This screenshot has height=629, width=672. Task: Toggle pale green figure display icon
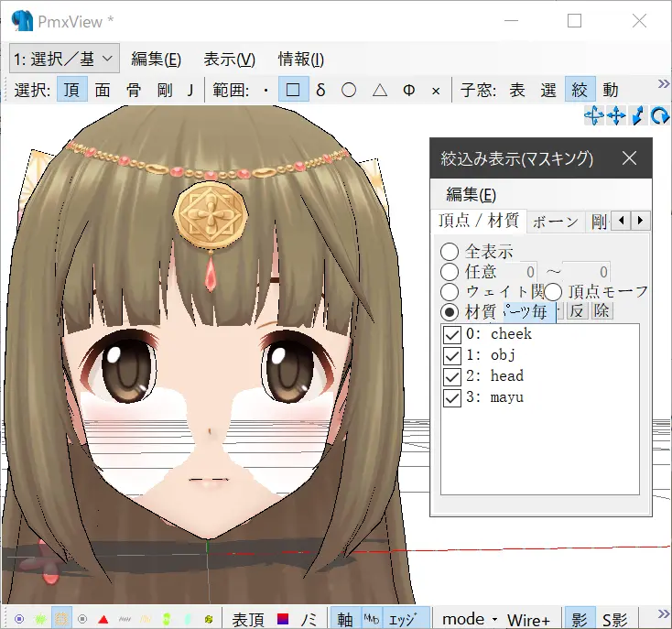[x=188, y=619]
